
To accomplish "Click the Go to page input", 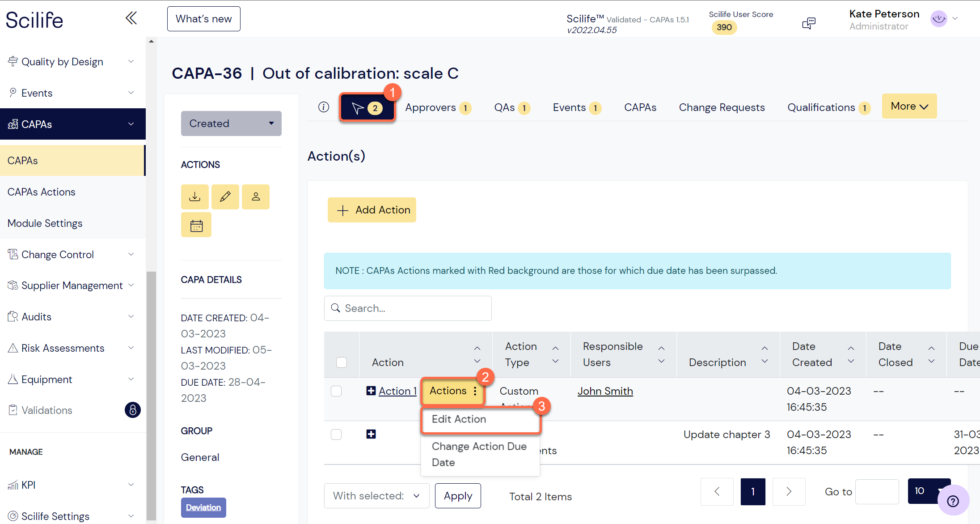I will click(877, 491).
